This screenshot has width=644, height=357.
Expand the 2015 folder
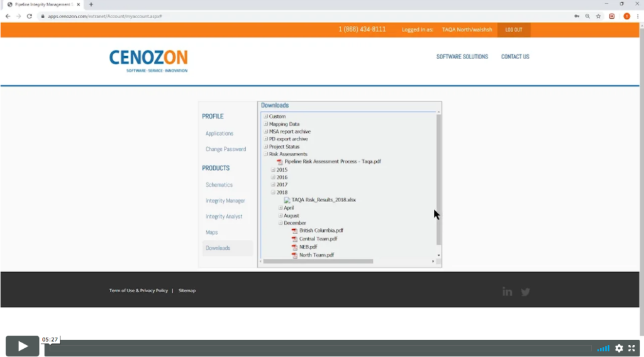(273, 169)
